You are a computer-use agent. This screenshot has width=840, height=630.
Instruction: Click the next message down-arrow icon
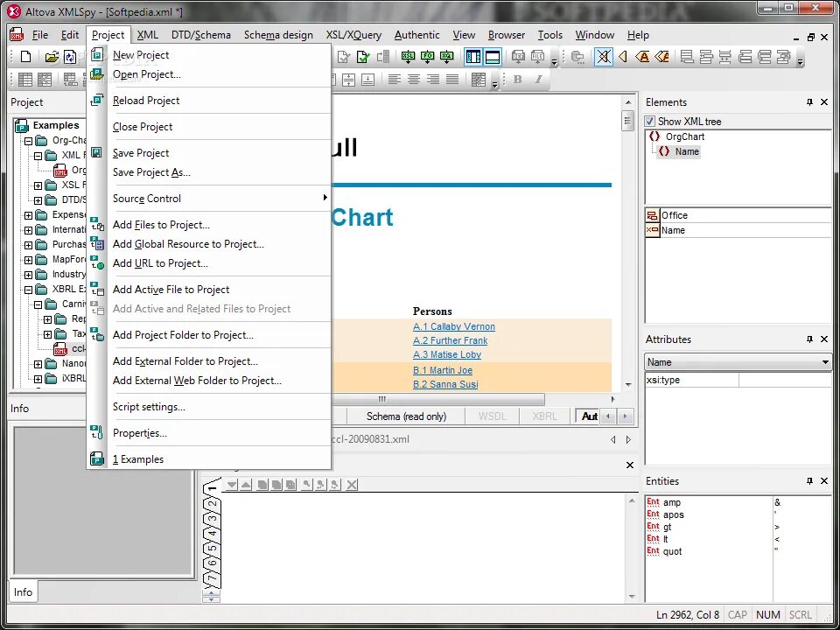point(231,485)
